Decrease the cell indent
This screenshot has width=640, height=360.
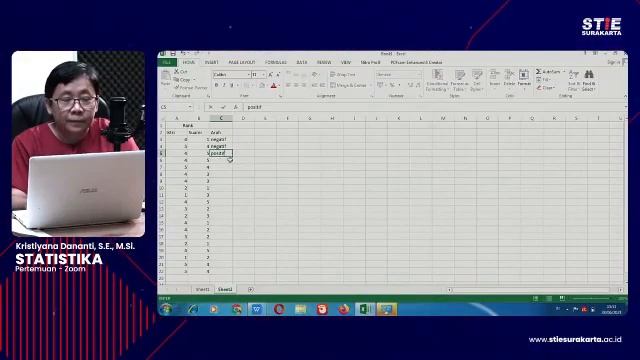(x=314, y=85)
